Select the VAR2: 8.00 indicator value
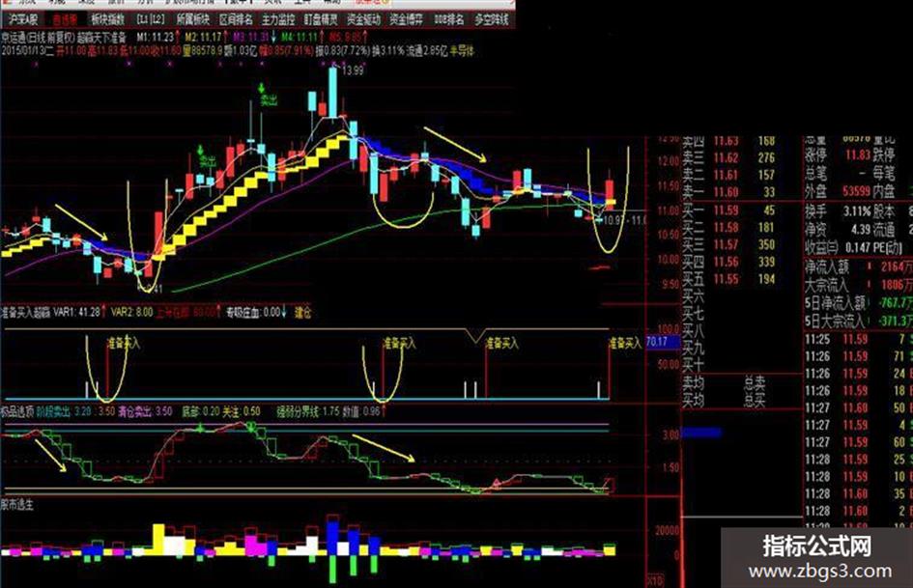The width and height of the screenshot is (913, 588). click(x=132, y=312)
